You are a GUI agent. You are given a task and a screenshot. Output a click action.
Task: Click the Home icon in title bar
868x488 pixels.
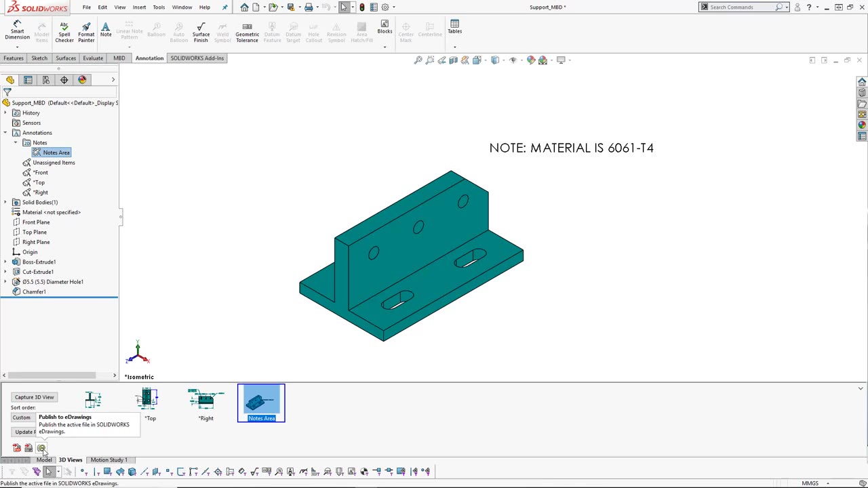pyautogui.click(x=244, y=7)
